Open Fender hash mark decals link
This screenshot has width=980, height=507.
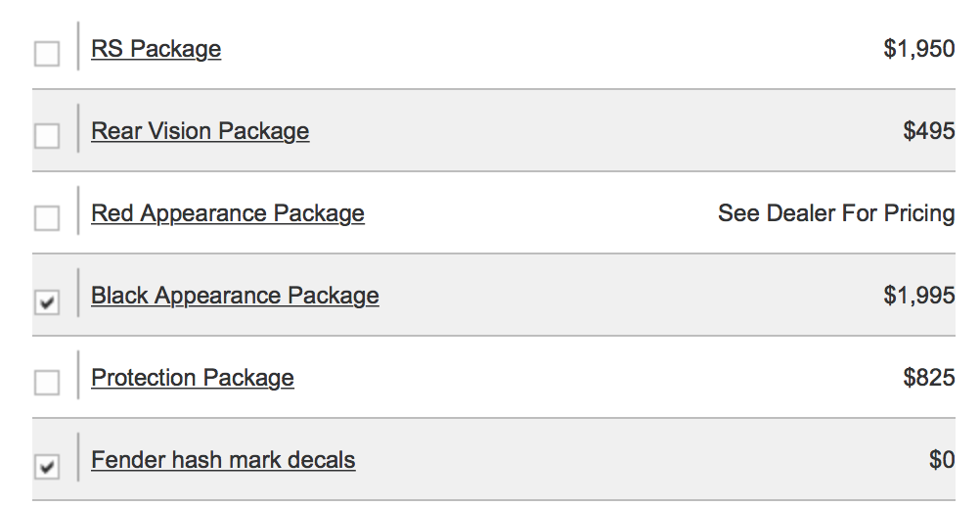pyautogui.click(x=223, y=460)
